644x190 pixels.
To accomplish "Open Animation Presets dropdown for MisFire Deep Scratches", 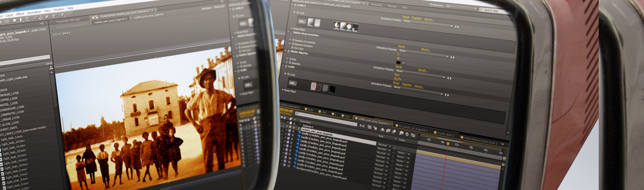I will (x=423, y=53).
